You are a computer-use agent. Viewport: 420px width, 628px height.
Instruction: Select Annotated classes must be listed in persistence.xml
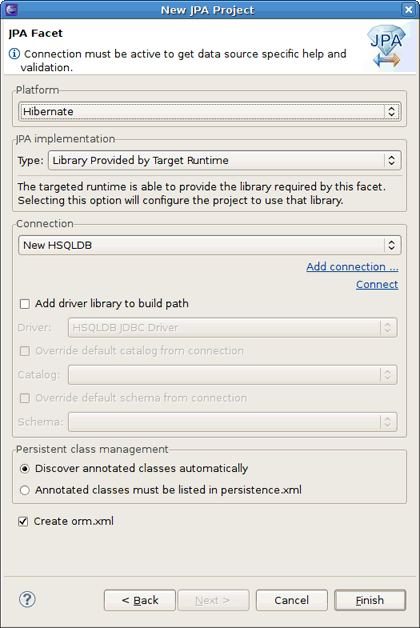[x=25, y=490]
